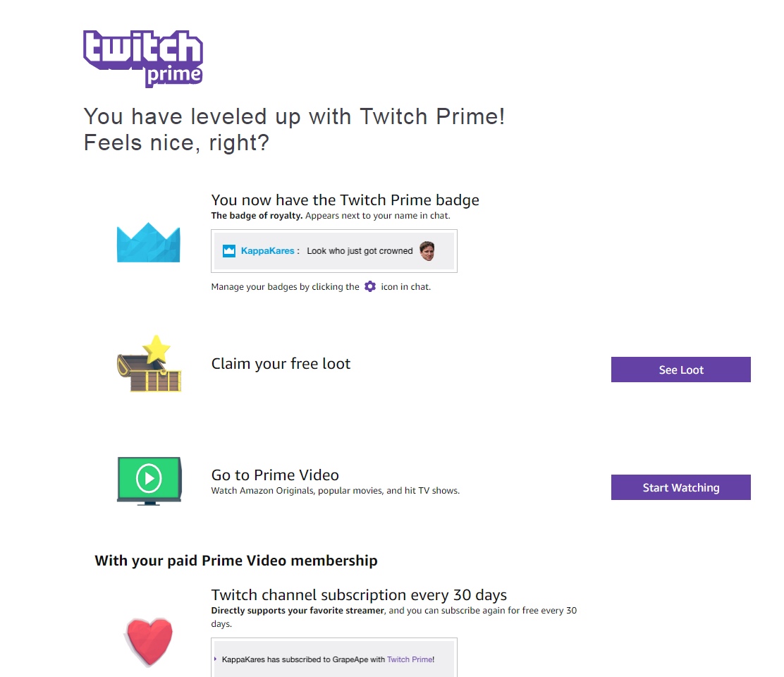784x677 pixels.
Task: Click the small arrow before the subscription message
Action: click(x=215, y=659)
